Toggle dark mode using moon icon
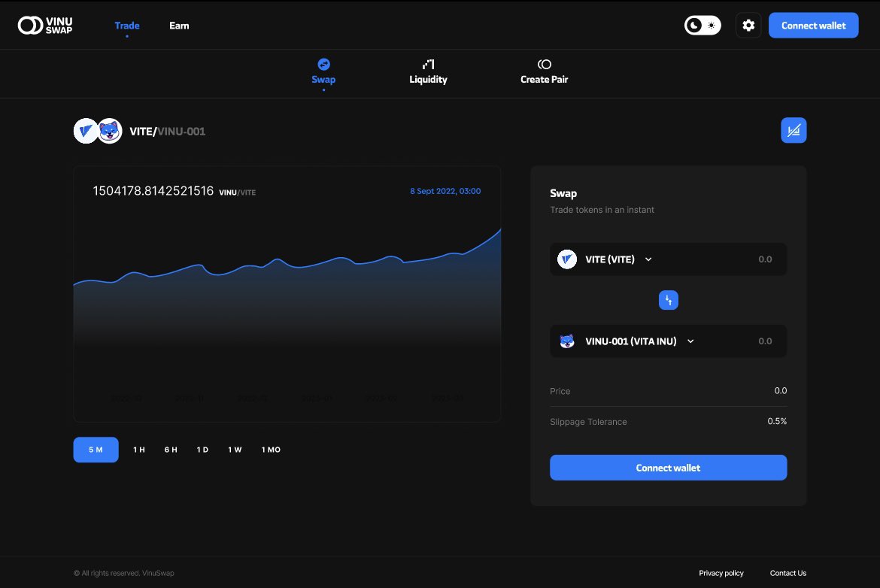Screen dimensions: 880x588 click(x=695, y=24)
